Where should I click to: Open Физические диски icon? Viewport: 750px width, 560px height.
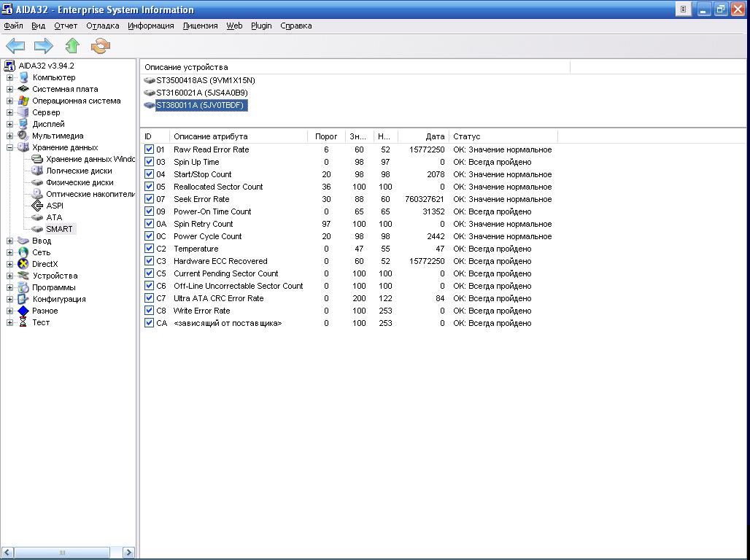(36, 182)
